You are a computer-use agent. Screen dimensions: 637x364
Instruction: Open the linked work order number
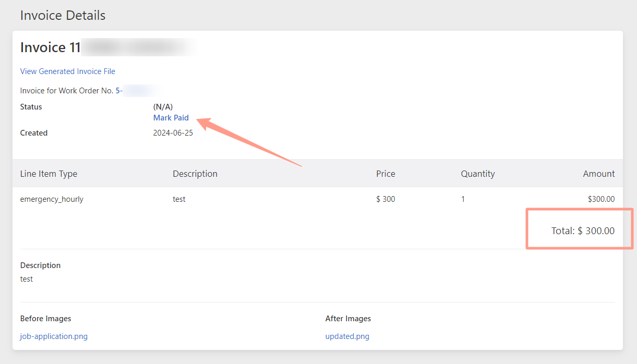pos(133,91)
